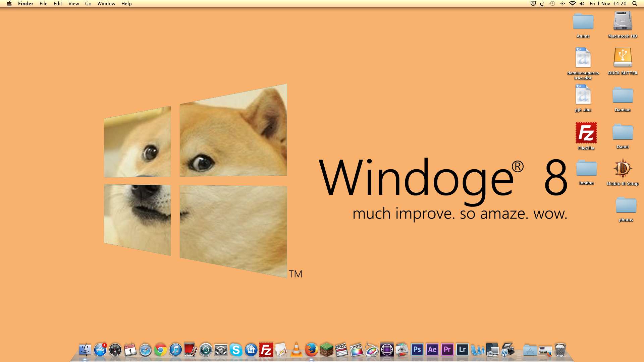Open the File menu
644x362 pixels.
43,4
